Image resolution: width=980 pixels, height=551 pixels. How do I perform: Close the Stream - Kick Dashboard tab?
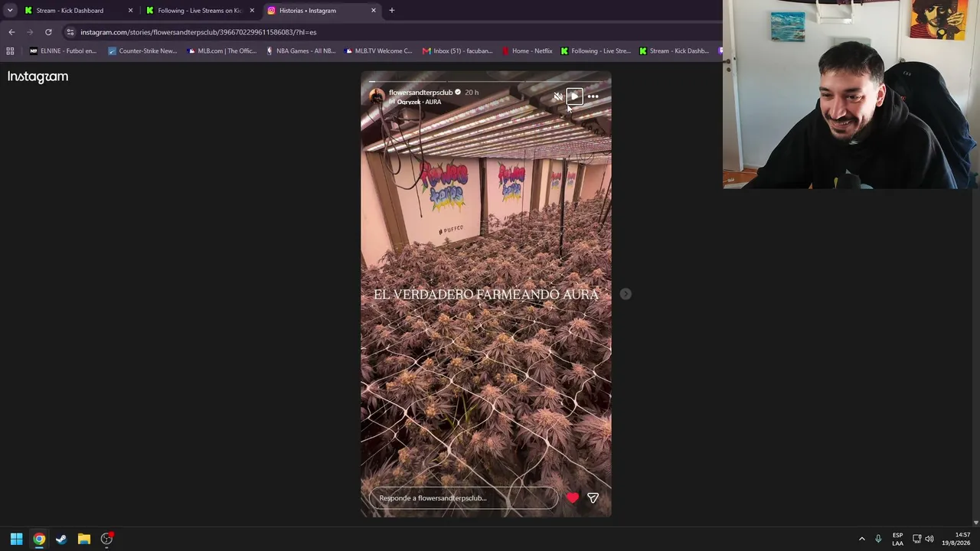[130, 11]
